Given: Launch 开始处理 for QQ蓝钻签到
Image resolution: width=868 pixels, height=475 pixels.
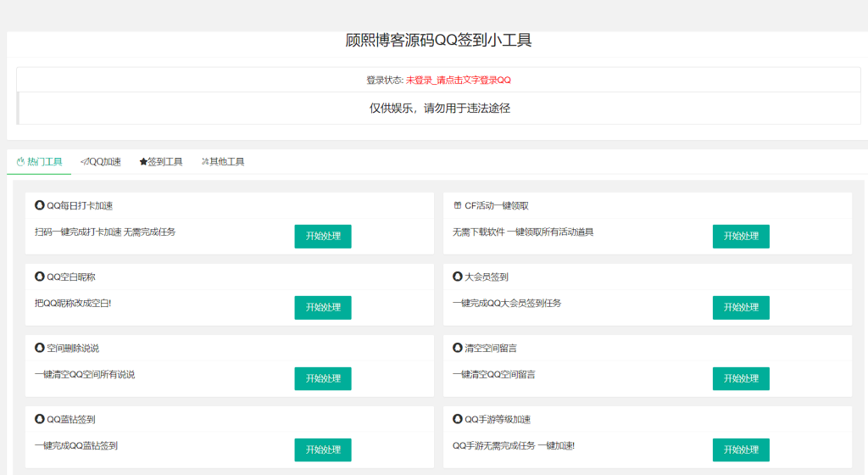Looking at the screenshot, I should [x=323, y=450].
